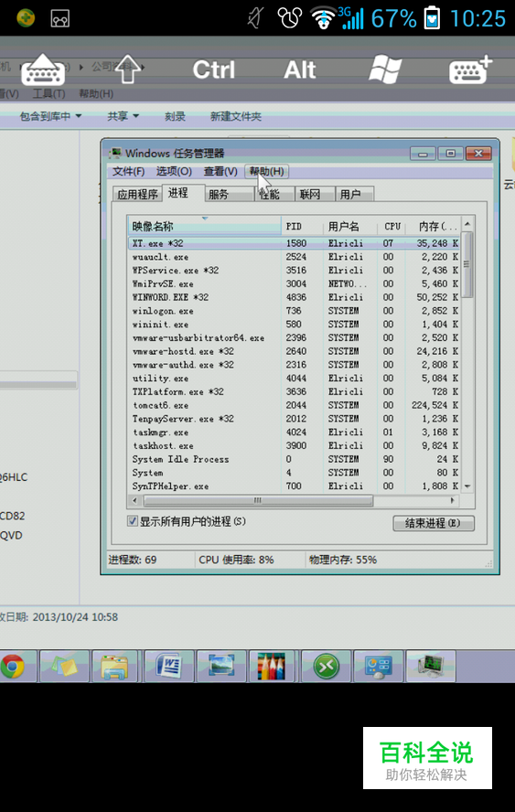Click the horizontal scrollbar left arrow
The width and height of the screenshot is (515, 812).
[135, 500]
